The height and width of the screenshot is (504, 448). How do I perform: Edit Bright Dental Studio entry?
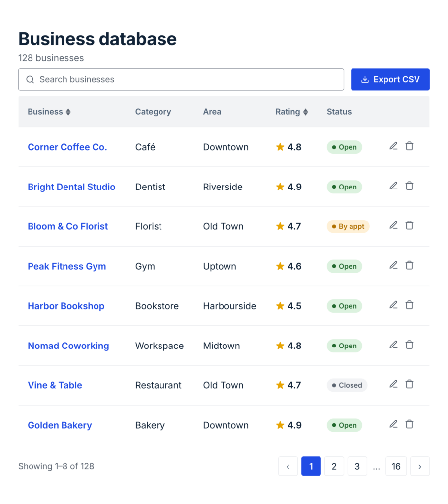click(393, 186)
